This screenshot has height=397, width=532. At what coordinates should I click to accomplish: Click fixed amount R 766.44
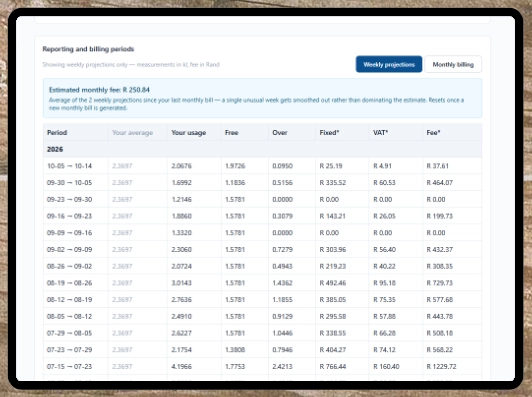pyautogui.click(x=332, y=366)
